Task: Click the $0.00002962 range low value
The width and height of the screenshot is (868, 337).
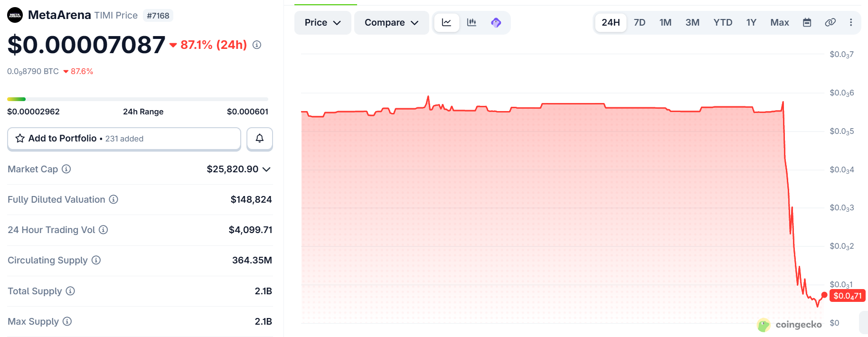Action: tap(33, 112)
